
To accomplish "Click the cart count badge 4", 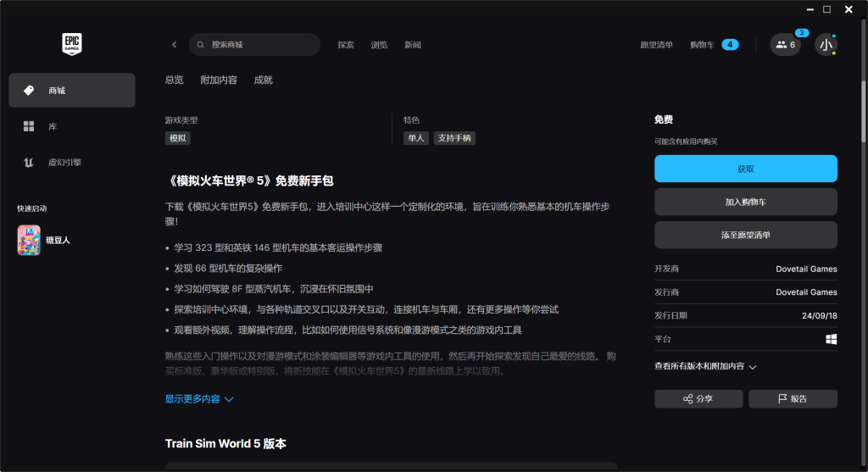I will point(730,45).
